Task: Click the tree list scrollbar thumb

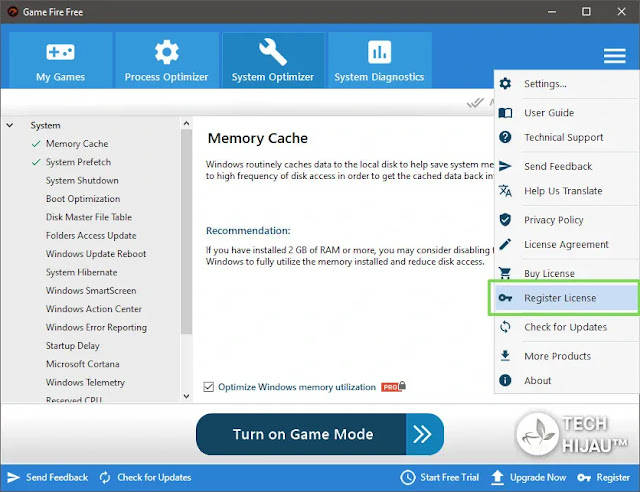Action: 187,232
